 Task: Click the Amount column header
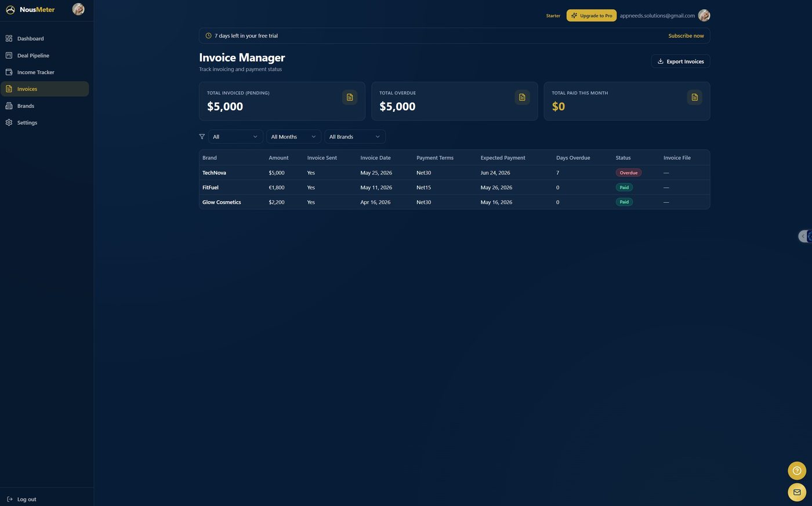(x=278, y=158)
